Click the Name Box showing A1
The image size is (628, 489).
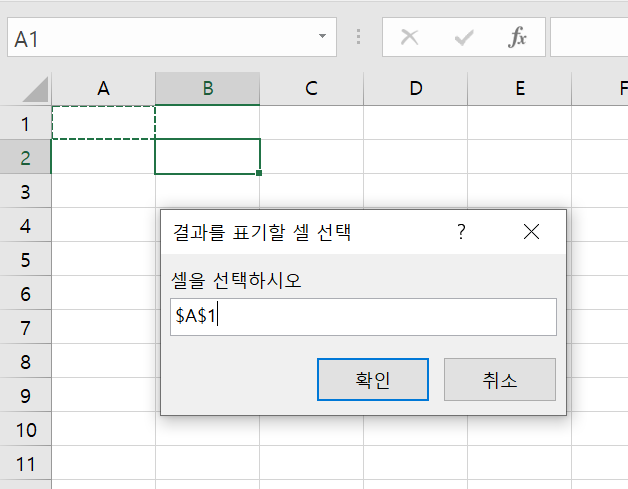pos(172,37)
